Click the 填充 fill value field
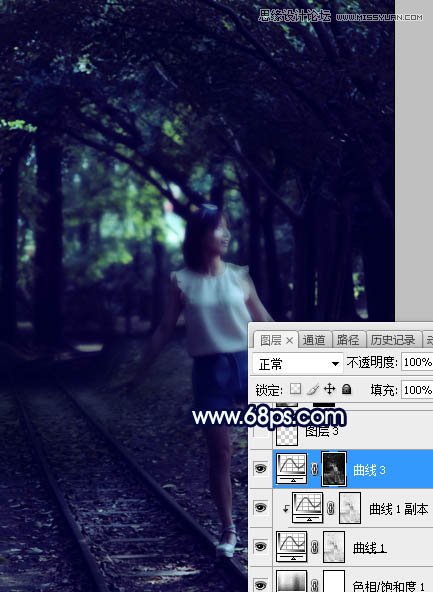Image resolution: width=433 pixels, height=592 pixels. coord(417,390)
